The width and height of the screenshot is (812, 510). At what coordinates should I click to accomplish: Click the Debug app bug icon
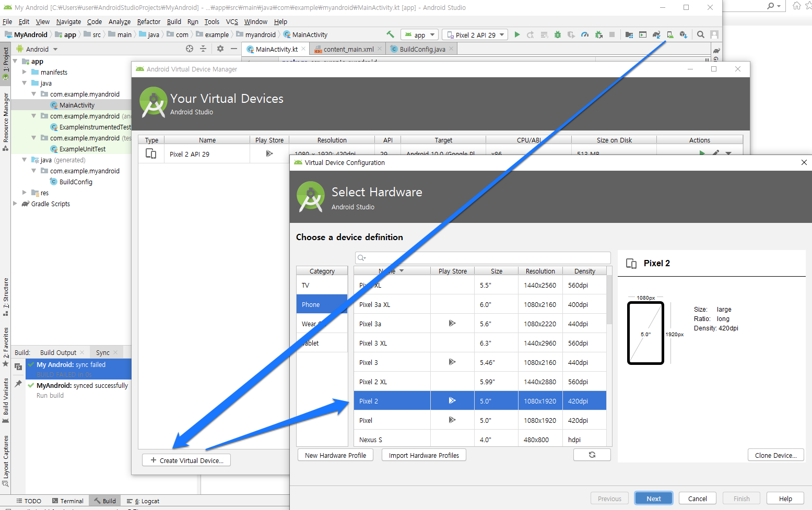coord(558,34)
